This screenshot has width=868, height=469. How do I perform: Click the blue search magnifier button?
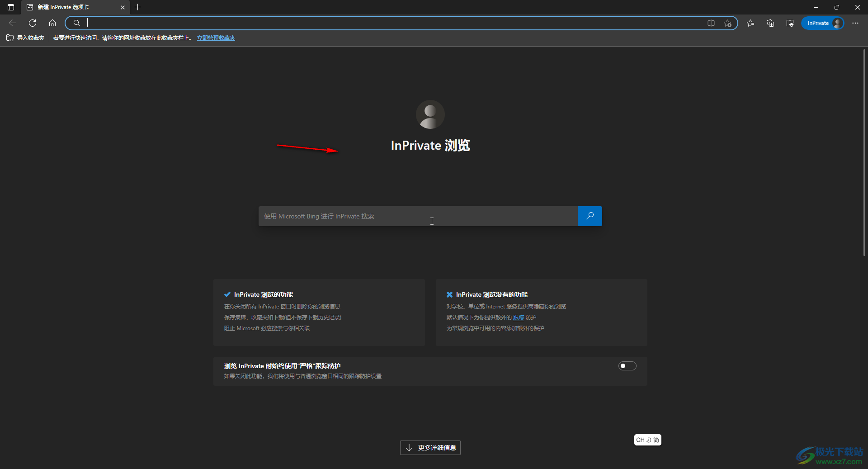coord(590,216)
